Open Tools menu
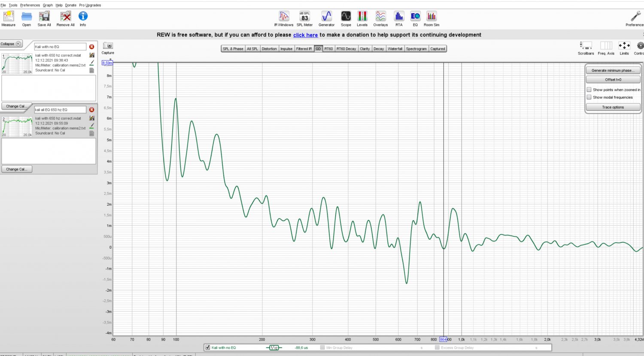The height and width of the screenshot is (356, 644). pos(13,5)
